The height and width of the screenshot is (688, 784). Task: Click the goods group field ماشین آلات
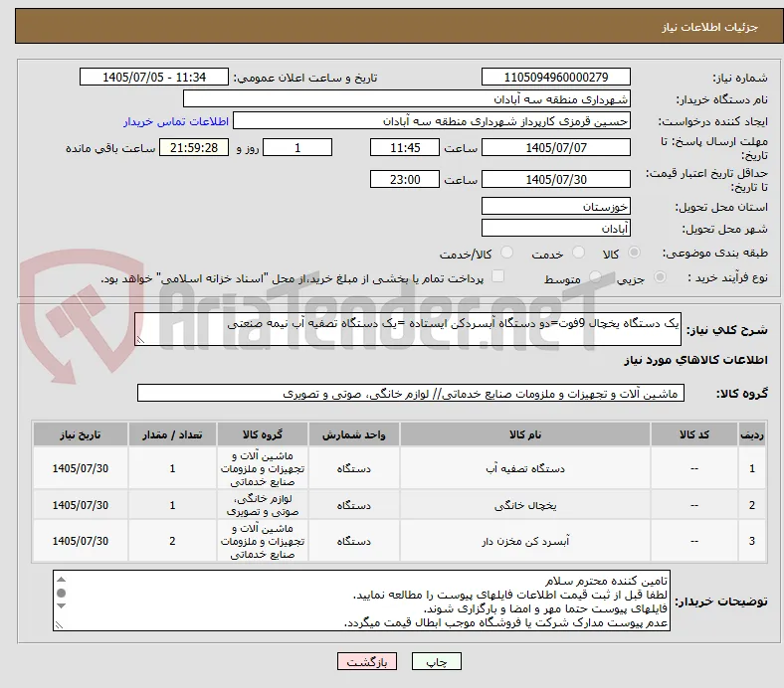point(411,394)
